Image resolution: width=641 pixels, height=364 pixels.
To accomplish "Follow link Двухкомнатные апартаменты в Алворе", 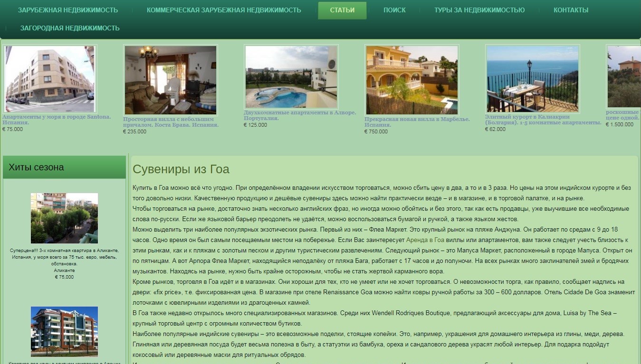I will pyautogui.click(x=300, y=115).
